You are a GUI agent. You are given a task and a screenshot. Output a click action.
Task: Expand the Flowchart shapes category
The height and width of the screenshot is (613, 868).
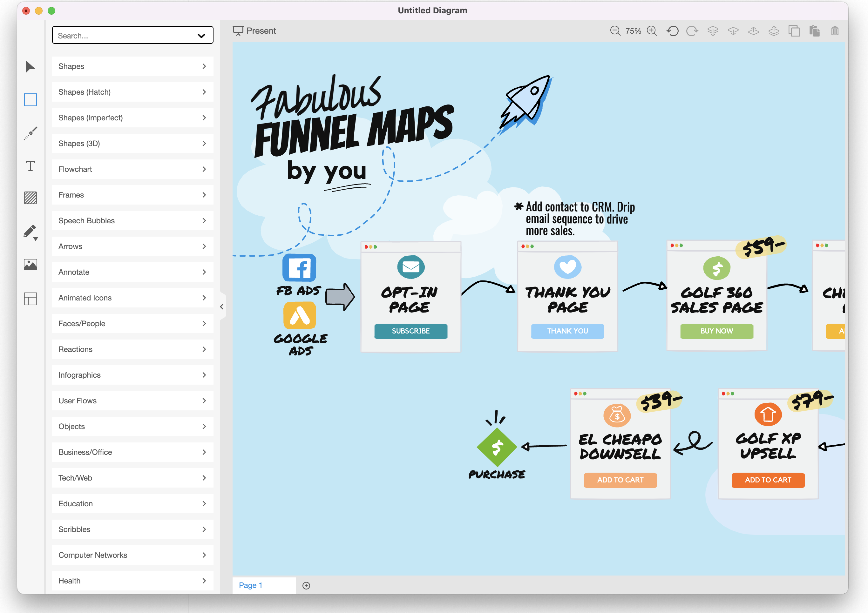(x=132, y=169)
